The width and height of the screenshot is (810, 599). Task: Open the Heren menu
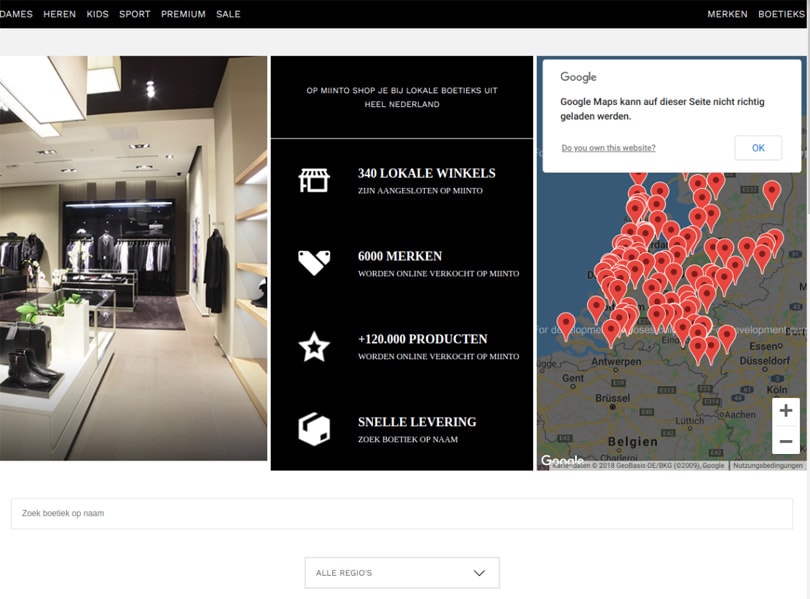click(59, 14)
